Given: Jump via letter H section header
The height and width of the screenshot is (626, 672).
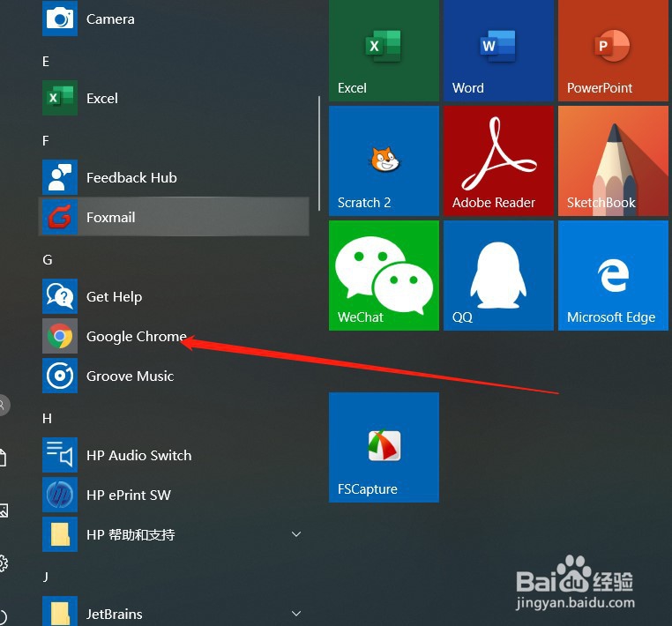Looking at the screenshot, I should pos(47,418).
